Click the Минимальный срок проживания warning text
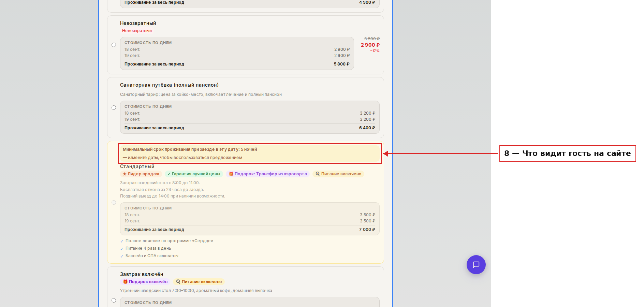Image resolution: width=644 pixels, height=307 pixels. 190,149
